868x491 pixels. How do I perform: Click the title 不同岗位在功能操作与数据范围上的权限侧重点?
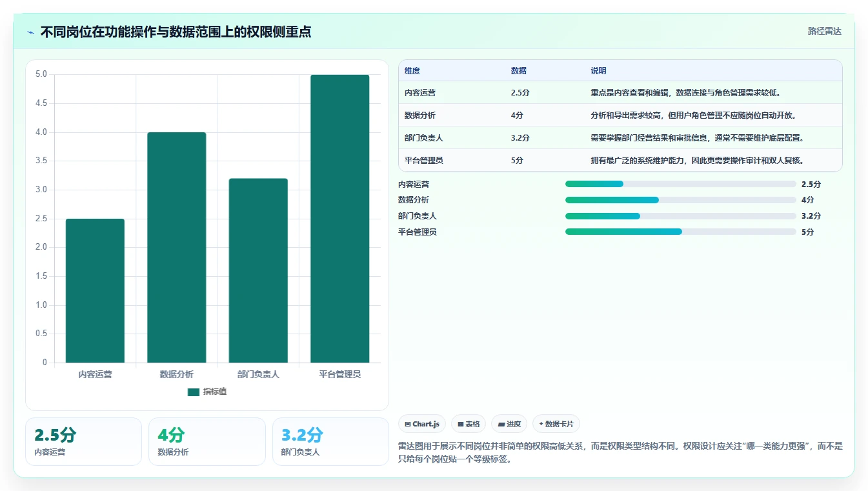pos(176,32)
